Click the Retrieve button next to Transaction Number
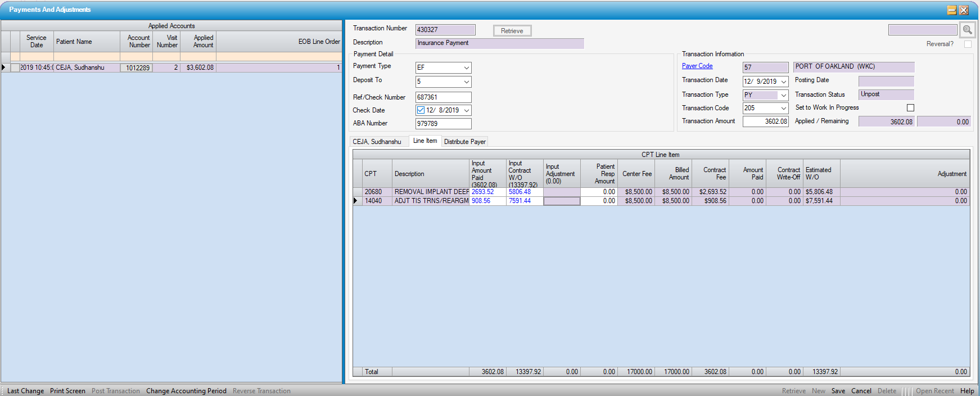Image resolution: width=980 pixels, height=396 pixels. click(512, 31)
